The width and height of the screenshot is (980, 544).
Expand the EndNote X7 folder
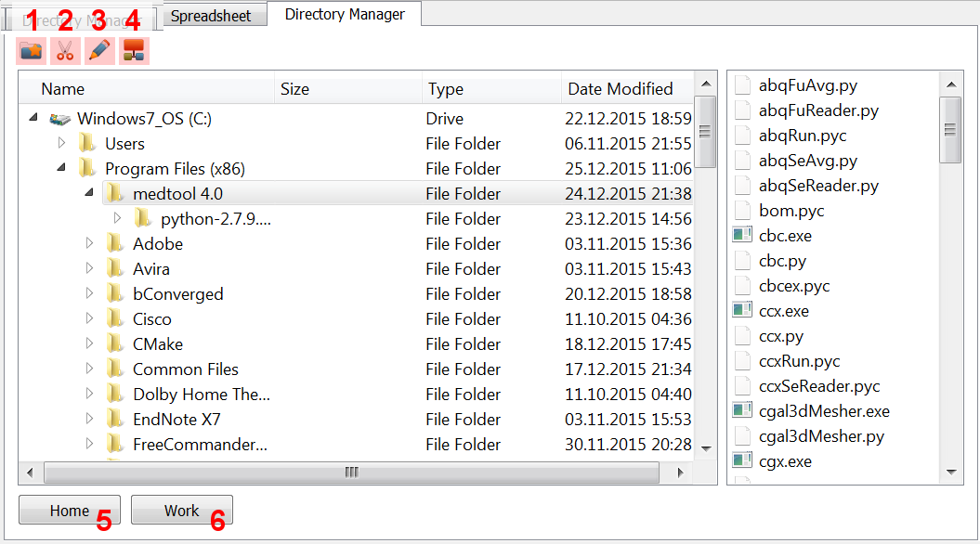(x=89, y=419)
